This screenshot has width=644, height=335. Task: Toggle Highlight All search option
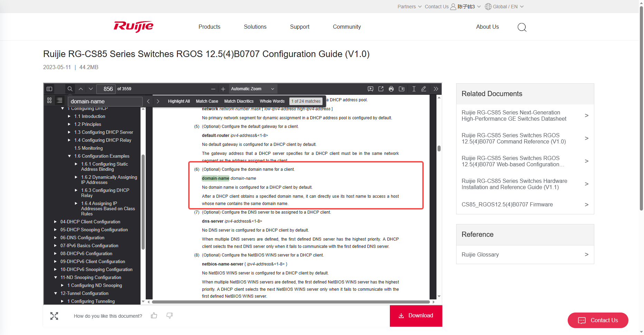point(179,101)
